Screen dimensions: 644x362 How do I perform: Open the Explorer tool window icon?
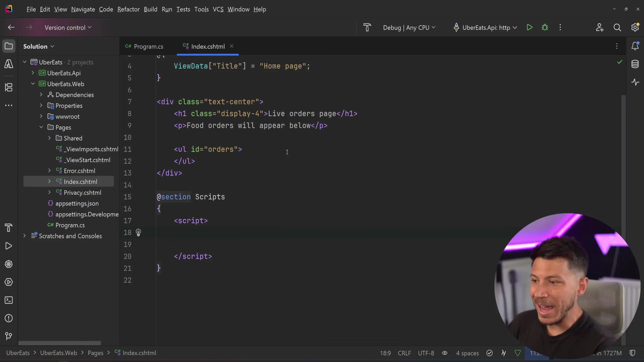(9, 46)
